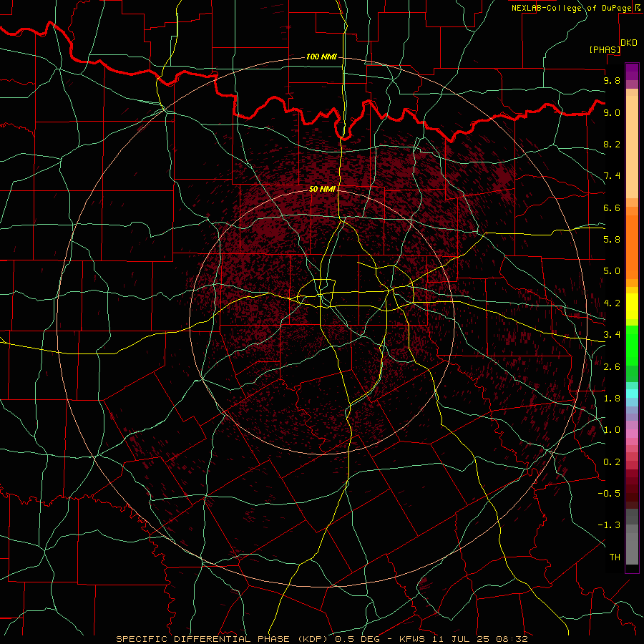
Task: Click the DKD unit label
Action: coord(629,43)
